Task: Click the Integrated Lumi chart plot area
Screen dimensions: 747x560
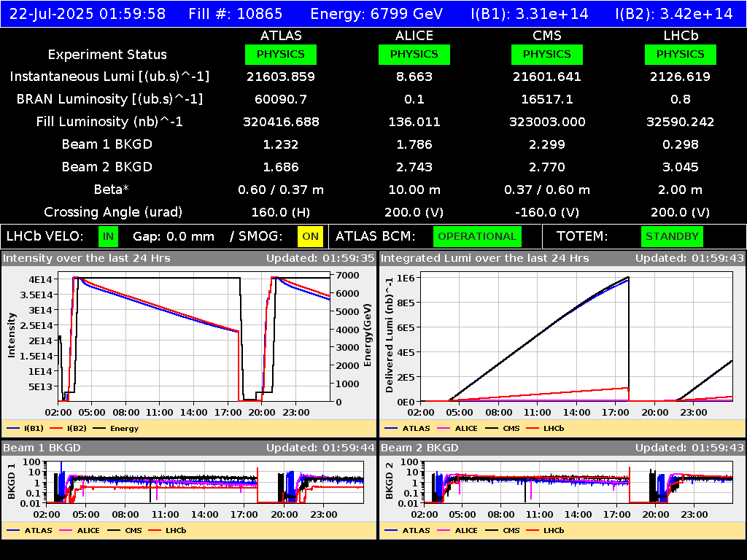Action: coord(577,337)
